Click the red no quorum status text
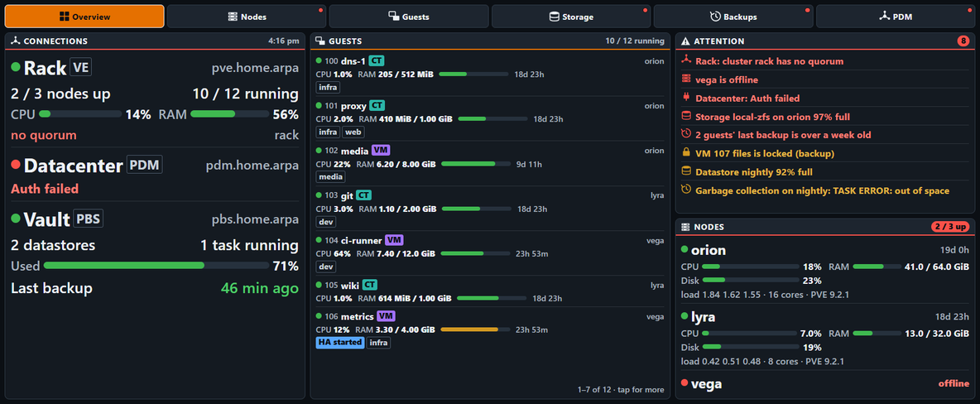This screenshot has width=980, height=404. [44, 135]
